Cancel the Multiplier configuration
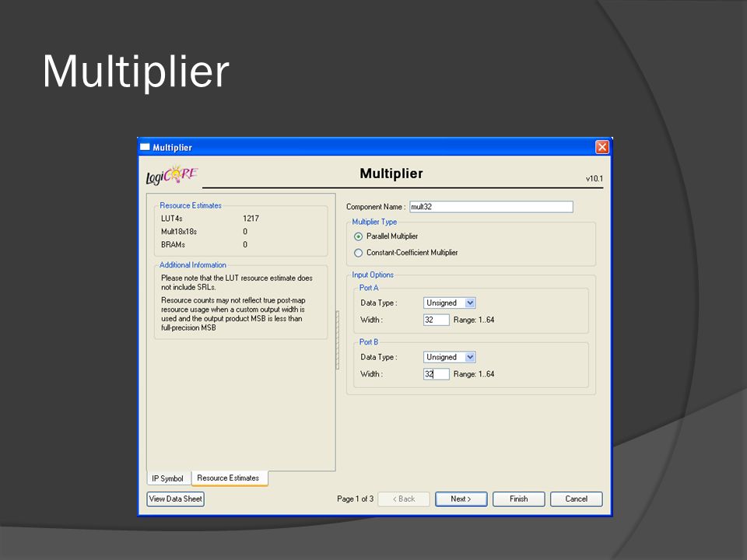The height and width of the screenshot is (560, 747). (577, 499)
